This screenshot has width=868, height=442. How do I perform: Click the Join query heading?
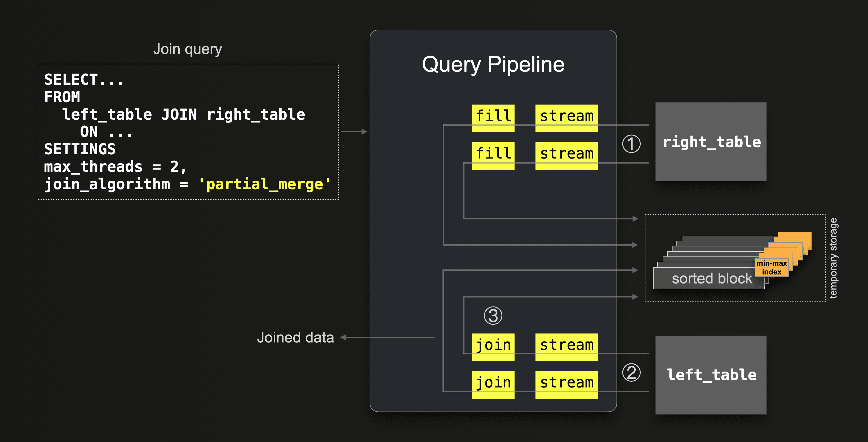tap(187, 49)
